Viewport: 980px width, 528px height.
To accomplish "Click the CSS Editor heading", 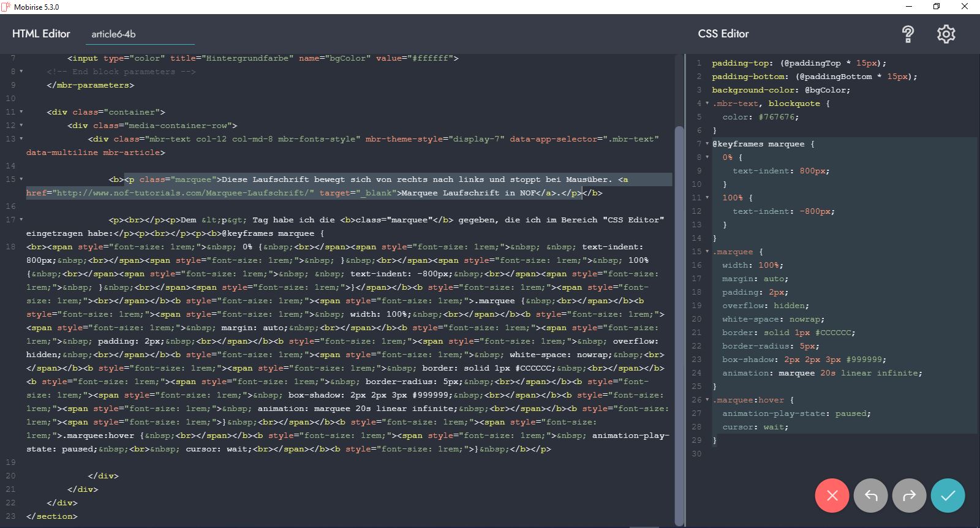I will coord(723,34).
